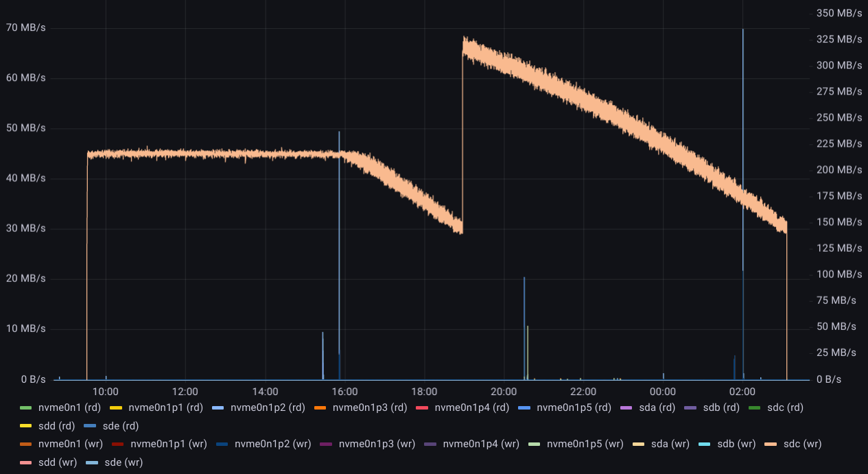Toggle the nvme0n1 (rd) legend series
Image resolution: width=868 pixels, height=474 pixels.
pyautogui.click(x=68, y=407)
